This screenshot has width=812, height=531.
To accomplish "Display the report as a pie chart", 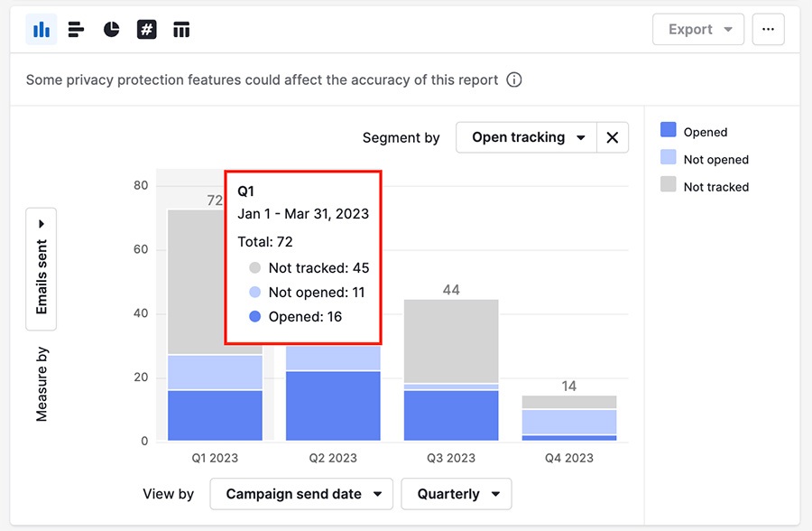I will (x=111, y=29).
